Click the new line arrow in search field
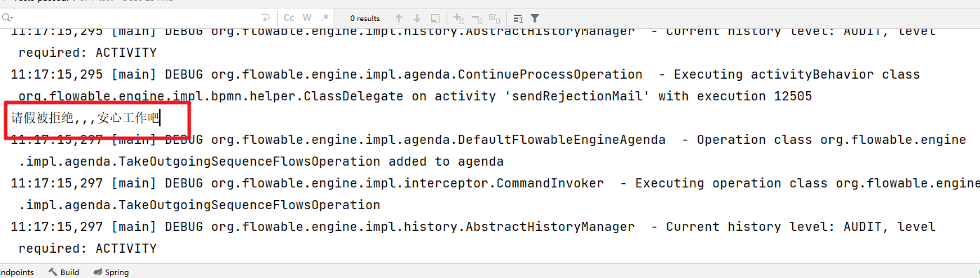This screenshot has width=980, height=278. click(266, 18)
